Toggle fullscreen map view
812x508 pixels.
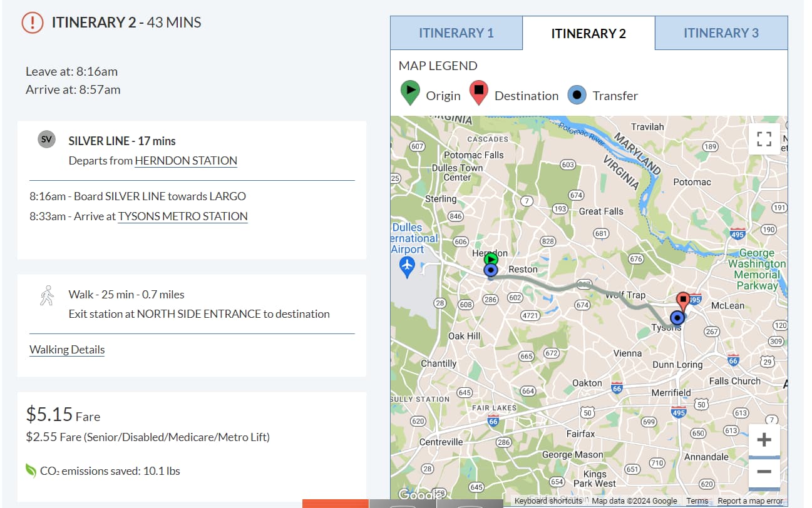764,138
